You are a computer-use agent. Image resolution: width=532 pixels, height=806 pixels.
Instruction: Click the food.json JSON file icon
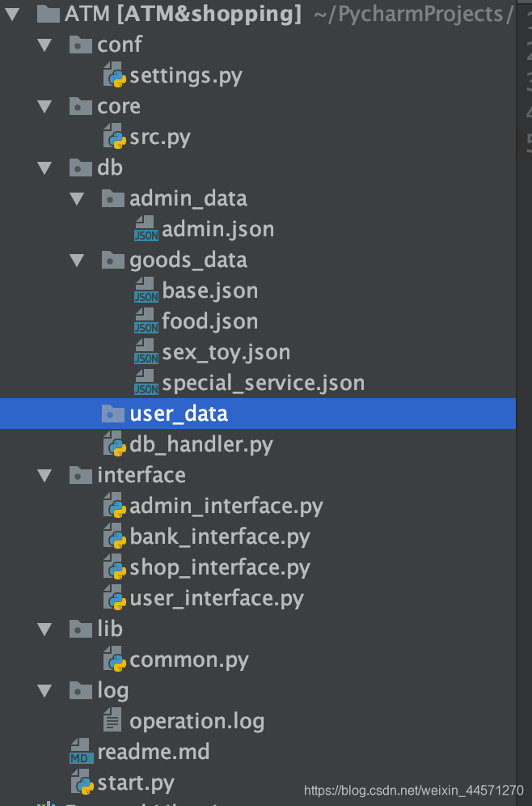click(x=146, y=321)
